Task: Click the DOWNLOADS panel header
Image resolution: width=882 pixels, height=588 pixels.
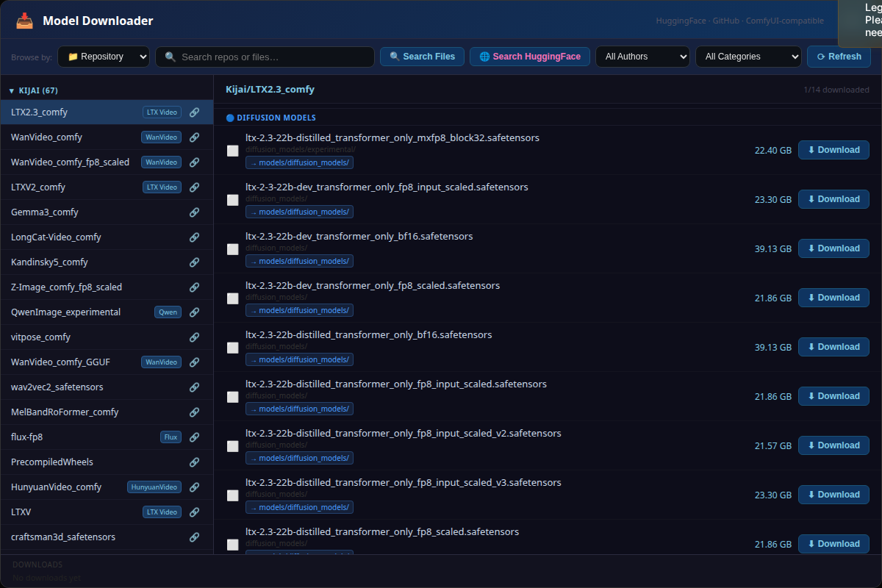Action: (x=37, y=564)
